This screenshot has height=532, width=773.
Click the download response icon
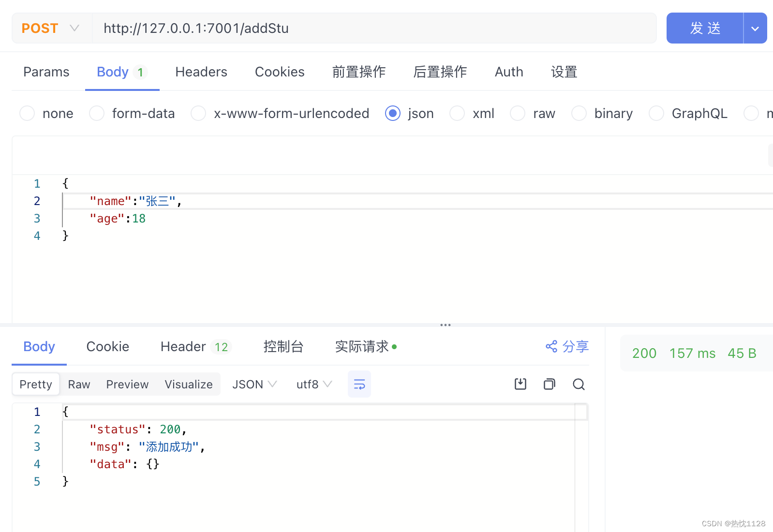click(520, 384)
